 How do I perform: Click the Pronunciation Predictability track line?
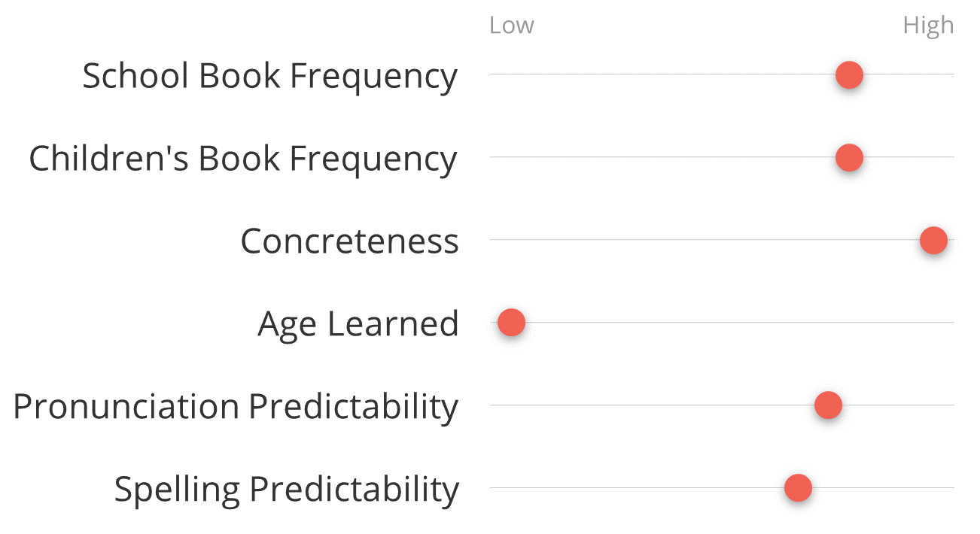(722, 405)
